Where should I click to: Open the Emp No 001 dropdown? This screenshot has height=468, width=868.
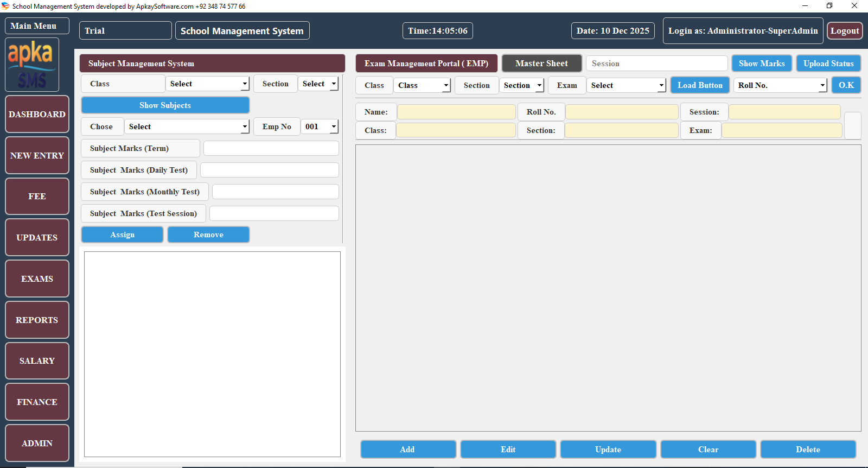(320, 127)
